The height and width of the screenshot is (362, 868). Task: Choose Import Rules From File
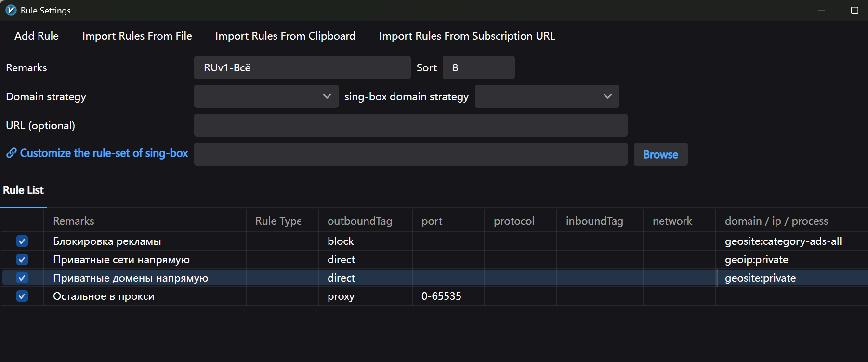pos(137,36)
